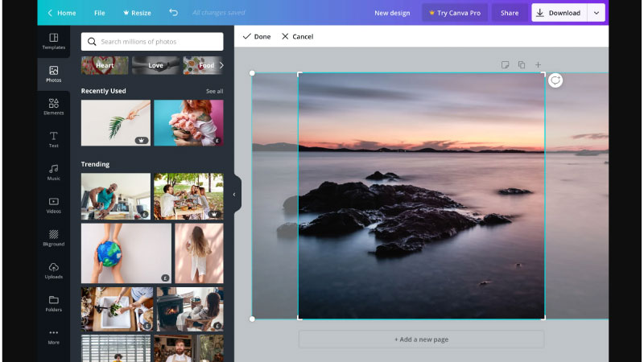Select the Heart category chip
The image size is (644, 362).
105,65
